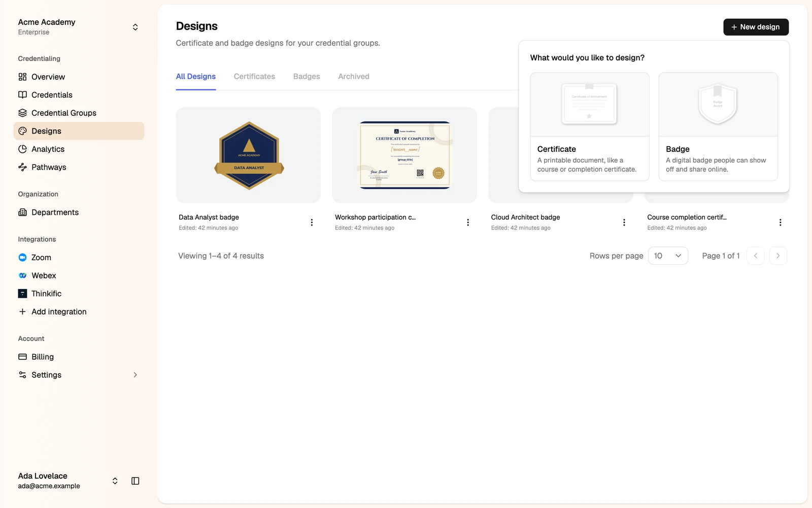Screen dimensions: 812x508
Task: Select the Credential Groups stack icon
Action: 22,113
